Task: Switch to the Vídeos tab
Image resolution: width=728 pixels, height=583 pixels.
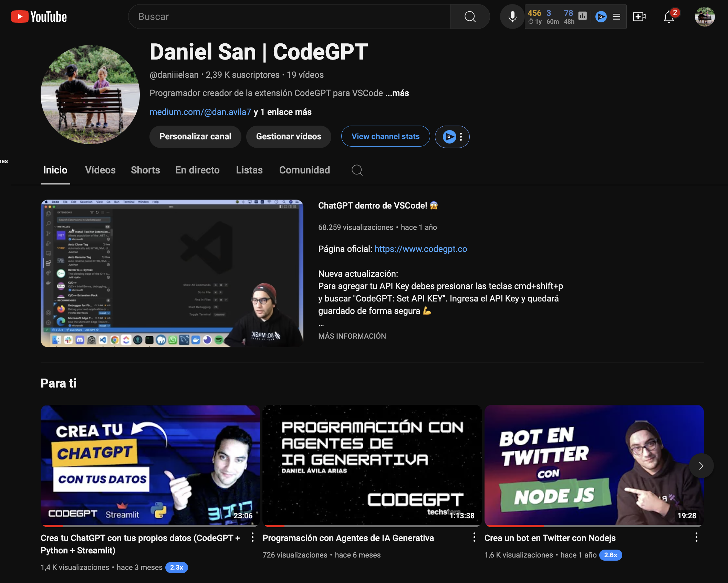Action: point(100,170)
